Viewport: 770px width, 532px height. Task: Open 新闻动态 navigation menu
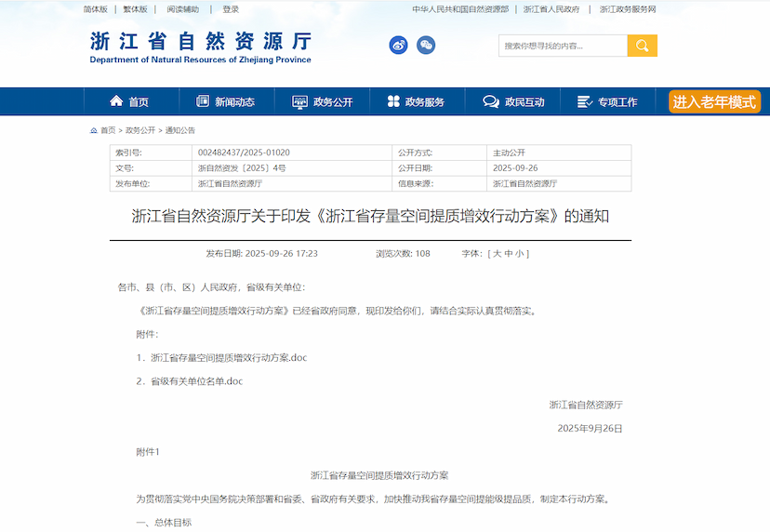tap(225, 101)
